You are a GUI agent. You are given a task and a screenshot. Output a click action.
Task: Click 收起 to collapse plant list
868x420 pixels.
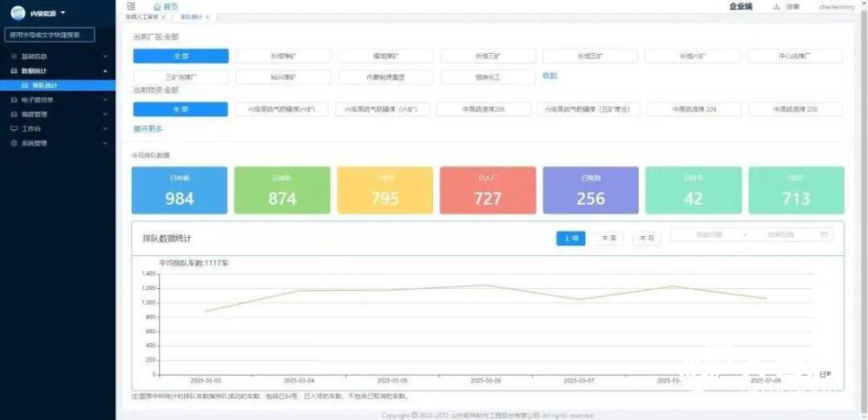coord(549,75)
